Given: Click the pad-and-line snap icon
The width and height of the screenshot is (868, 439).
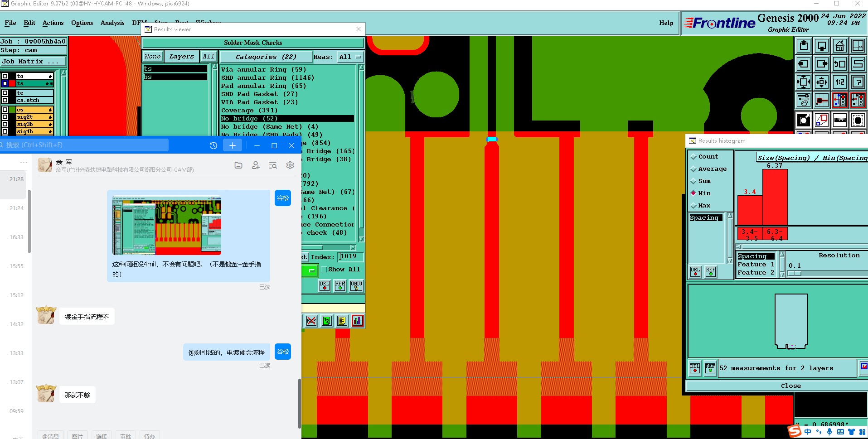Looking at the screenshot, I should [x=822, y=100].
